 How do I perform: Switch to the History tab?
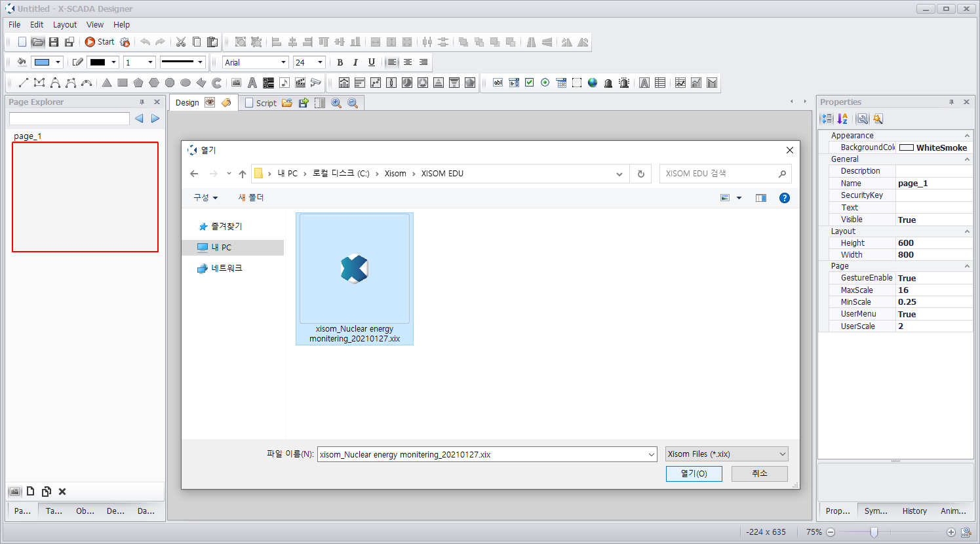(914, 511)
